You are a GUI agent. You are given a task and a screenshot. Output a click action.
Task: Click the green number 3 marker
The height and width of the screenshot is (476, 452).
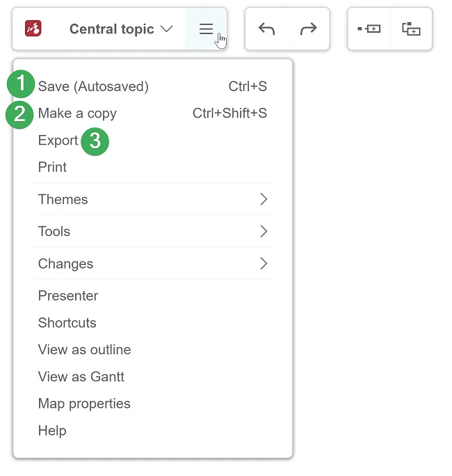(x=95, y=141)
